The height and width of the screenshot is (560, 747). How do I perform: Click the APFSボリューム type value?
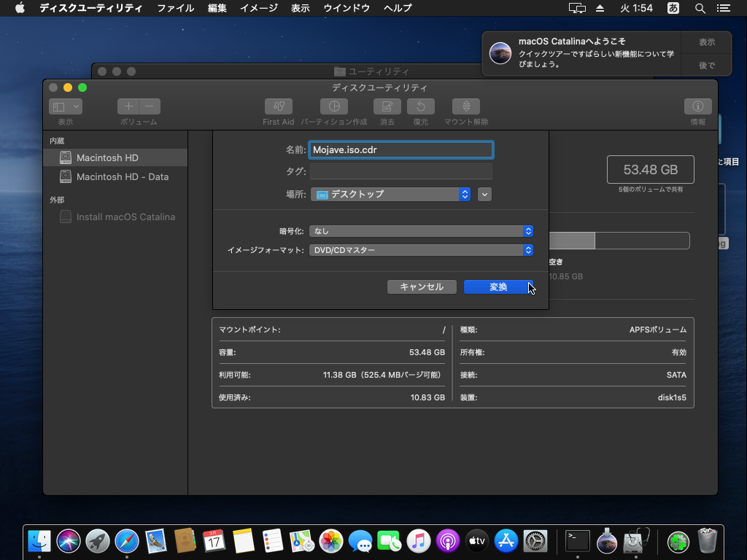[x=657, y=330]
